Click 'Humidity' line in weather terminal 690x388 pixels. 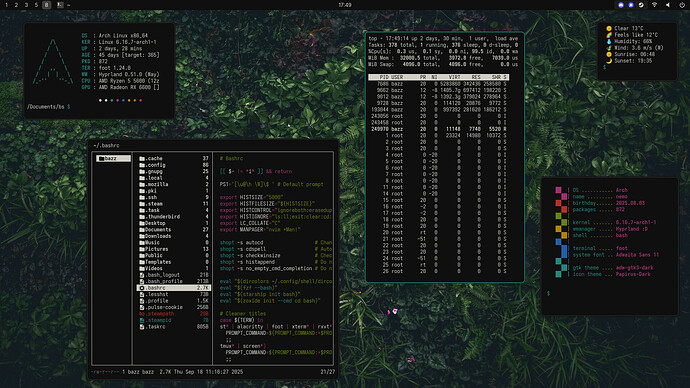(629, 41)
